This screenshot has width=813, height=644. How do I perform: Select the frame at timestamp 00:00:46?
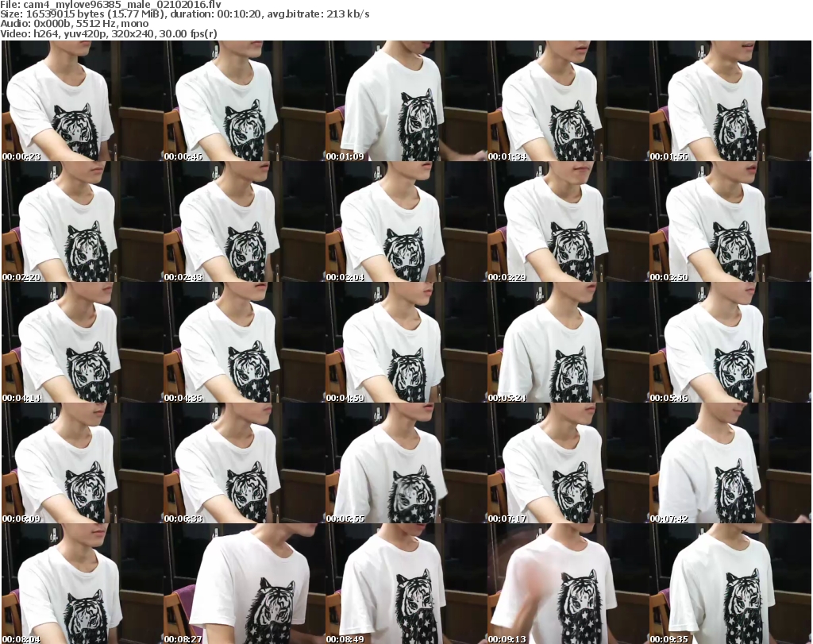(245, 101)
